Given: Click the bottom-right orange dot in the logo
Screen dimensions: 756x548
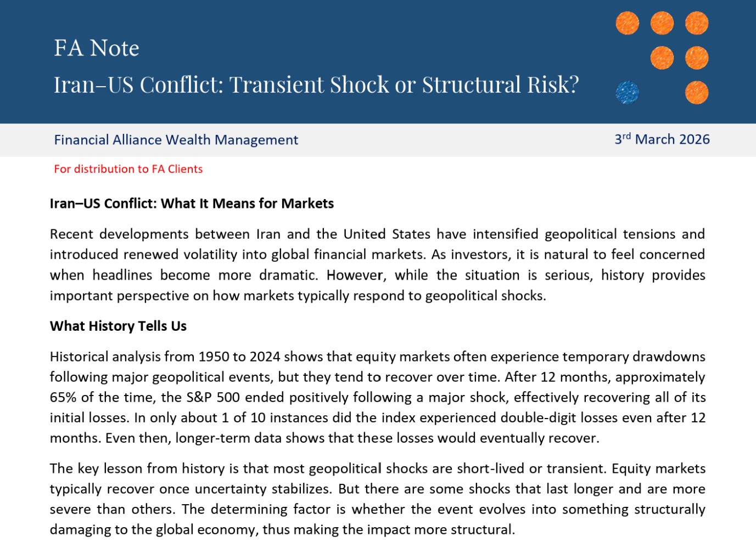Looking at the screenshot, I should click(696, 92).
